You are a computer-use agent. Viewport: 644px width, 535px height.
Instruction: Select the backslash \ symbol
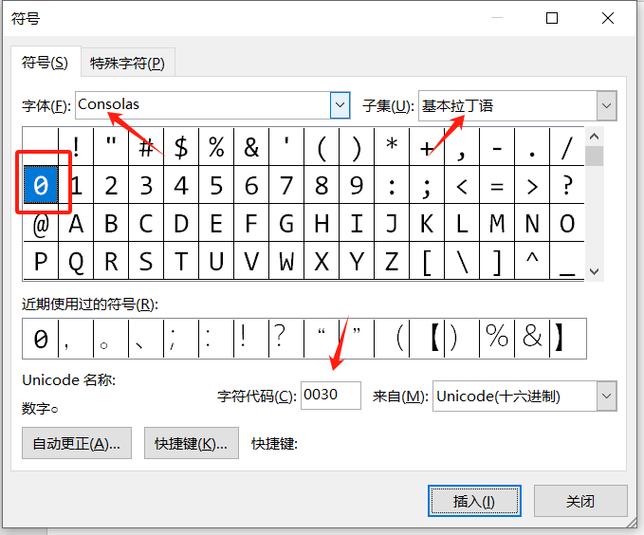pos(462,261)
